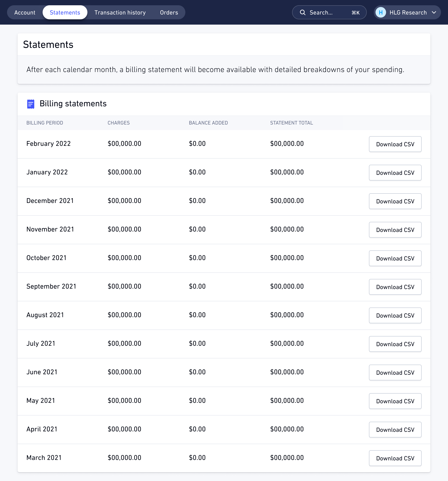Select the September 2021 billing row
The image size is (448, 481).
coord(224,287)
